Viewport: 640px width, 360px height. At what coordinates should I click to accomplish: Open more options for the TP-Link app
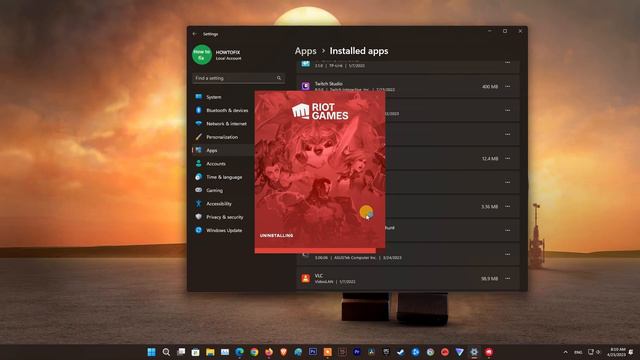[x=507, y=62]
